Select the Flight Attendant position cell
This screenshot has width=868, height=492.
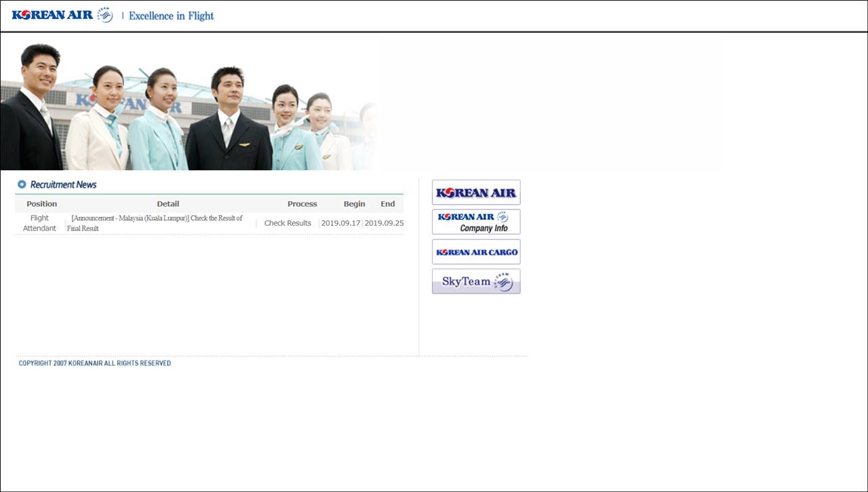coord(39,223)
